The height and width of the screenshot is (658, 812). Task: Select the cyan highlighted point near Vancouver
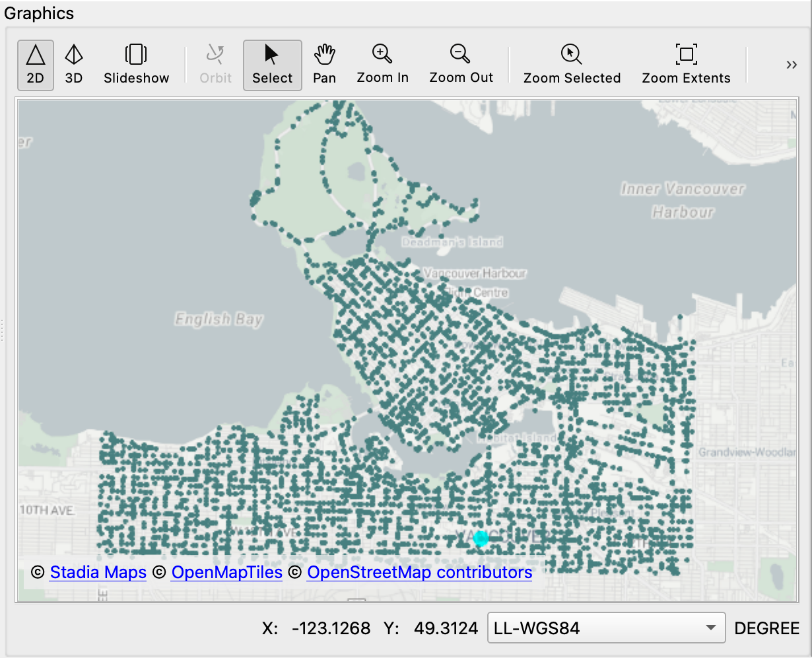point(481,540)
